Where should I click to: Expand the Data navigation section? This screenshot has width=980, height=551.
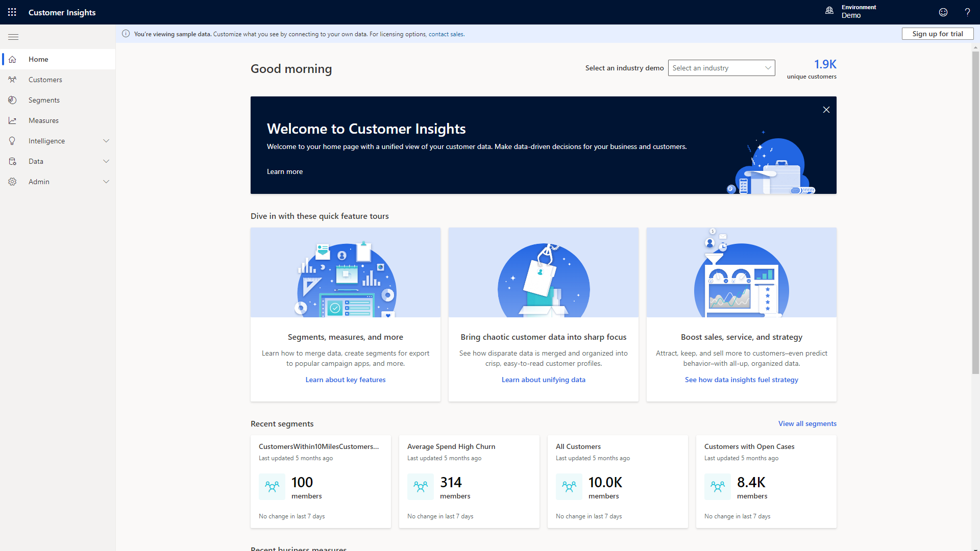pos(106,161)
